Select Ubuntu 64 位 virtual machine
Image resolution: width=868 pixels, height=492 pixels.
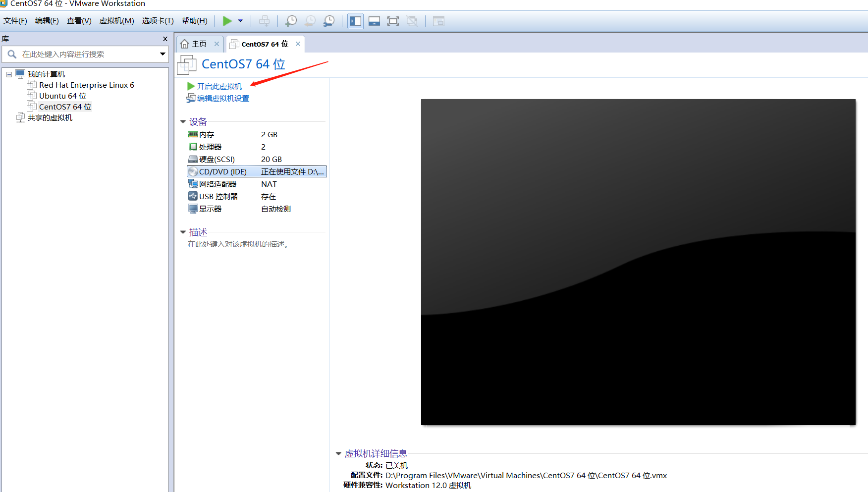coord(63,96)
